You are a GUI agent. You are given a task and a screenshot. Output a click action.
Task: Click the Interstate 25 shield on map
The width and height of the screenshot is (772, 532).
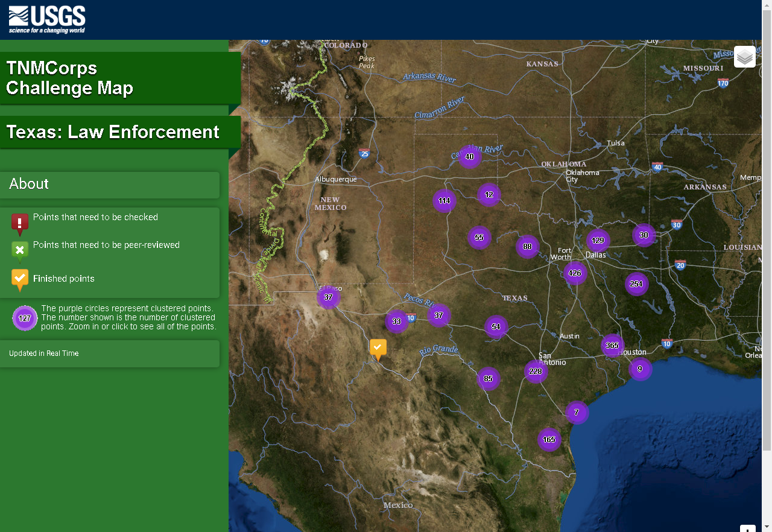point(364,153)
